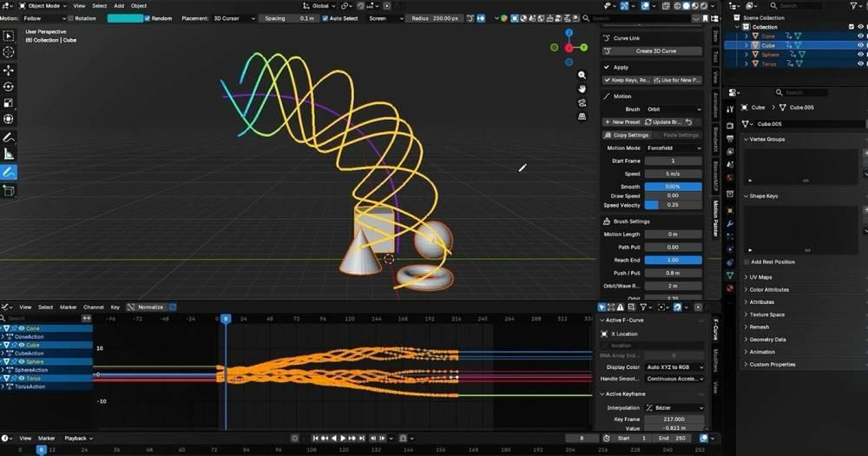868x456 pixels.
Task: Switch perspective/orthographic grid icon
Action: tap(582, 116)
